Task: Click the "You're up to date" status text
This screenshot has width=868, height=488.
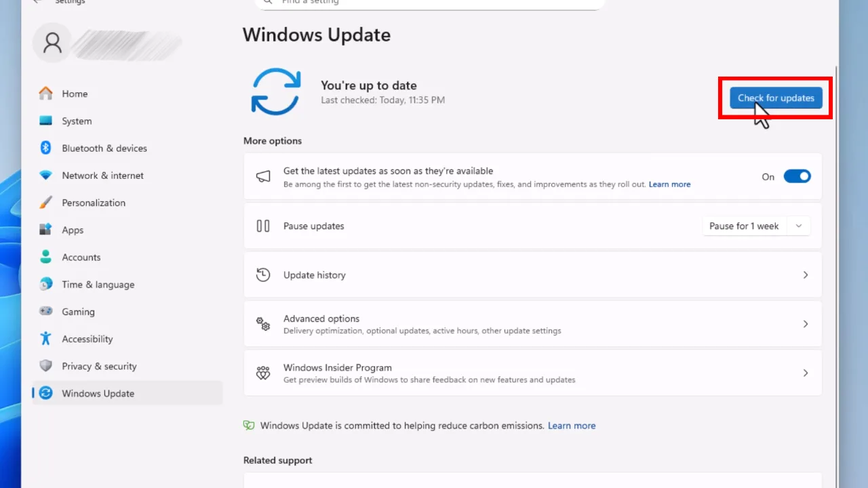Action: pyautogui.click(x=369, y=85)
